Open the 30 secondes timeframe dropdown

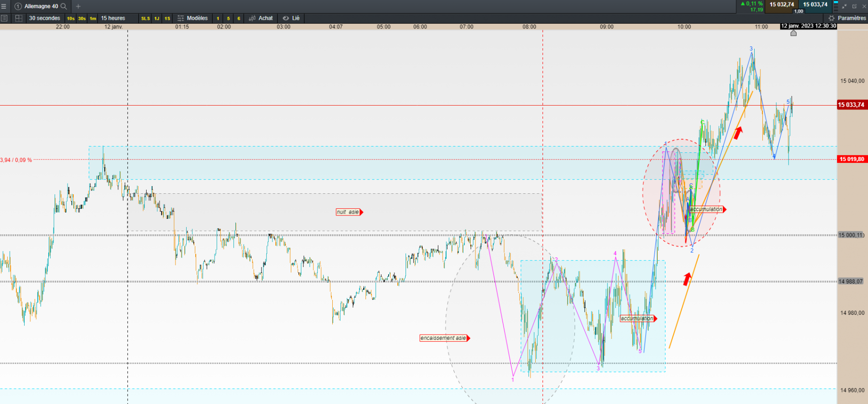click(44, 18)
